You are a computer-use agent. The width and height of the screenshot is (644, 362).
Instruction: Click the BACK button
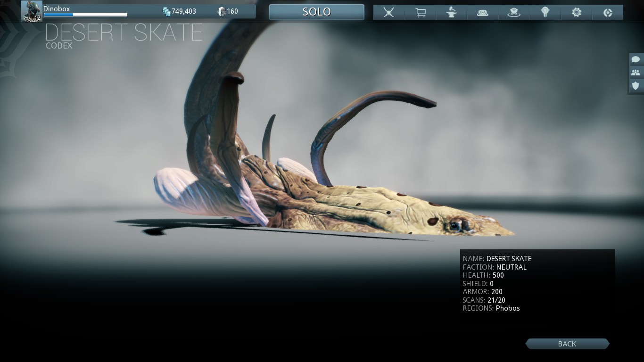click(567, 344)
